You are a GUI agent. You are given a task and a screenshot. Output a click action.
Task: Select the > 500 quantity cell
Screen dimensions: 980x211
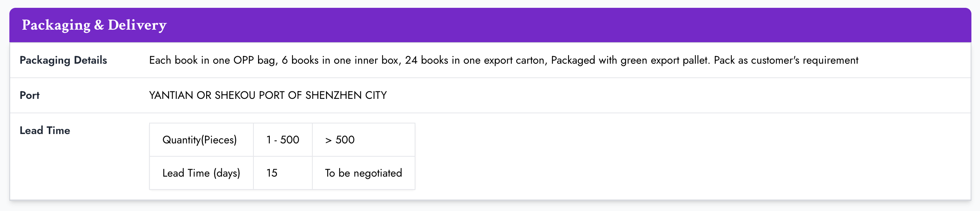click(340, 140)
